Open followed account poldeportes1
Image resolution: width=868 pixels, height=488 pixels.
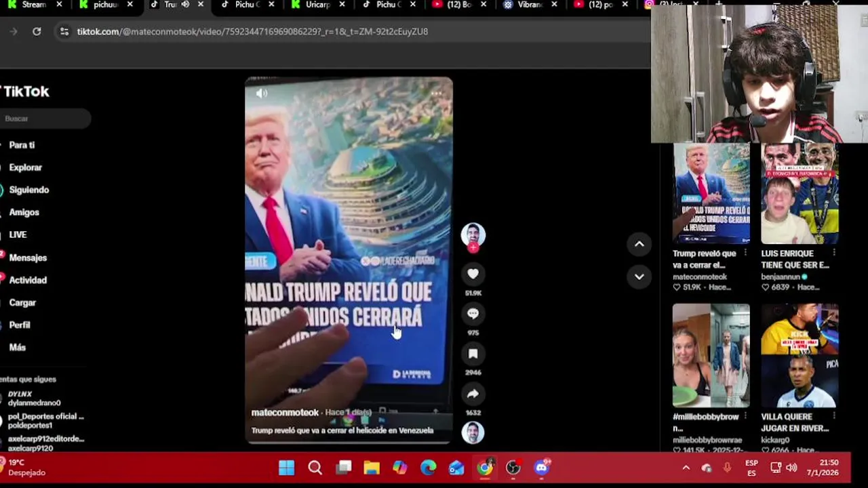[45, 421]
